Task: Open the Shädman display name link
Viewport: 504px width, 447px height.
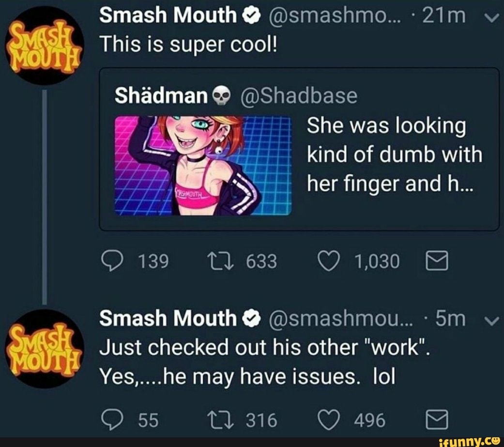Action: [161, 96]
